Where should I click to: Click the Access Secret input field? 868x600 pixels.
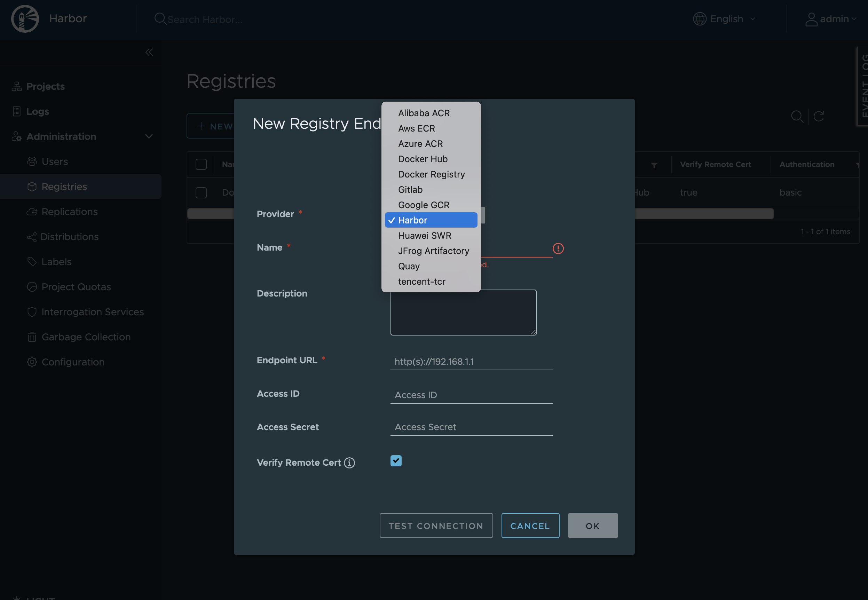tap(471, 427)
